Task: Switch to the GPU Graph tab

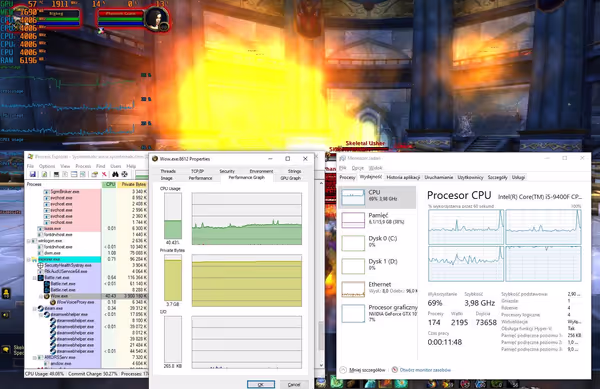Action: (290, 178)
